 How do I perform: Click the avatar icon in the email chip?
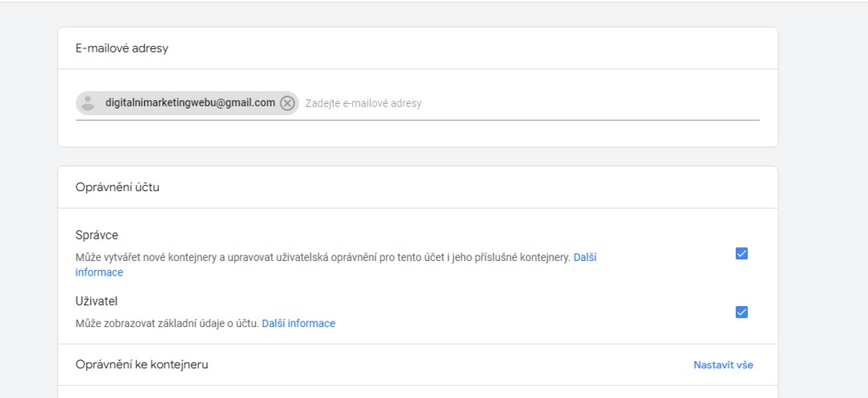pos(89,103)
